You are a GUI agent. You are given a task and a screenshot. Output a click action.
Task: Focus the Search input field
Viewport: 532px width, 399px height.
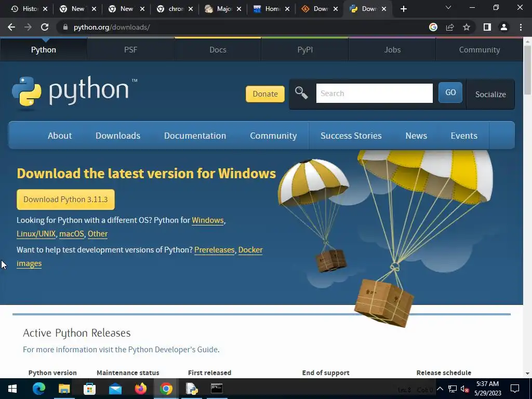(374, 94)
